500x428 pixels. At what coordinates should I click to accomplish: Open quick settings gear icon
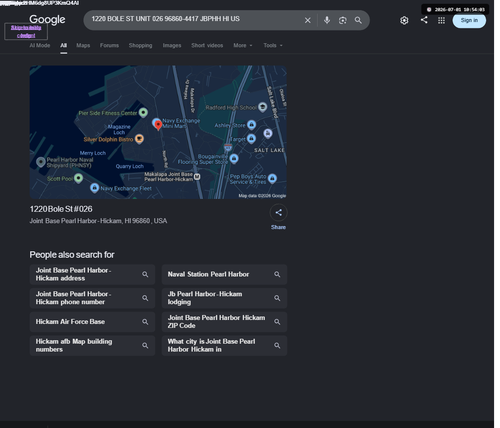(x=404, y=20)
